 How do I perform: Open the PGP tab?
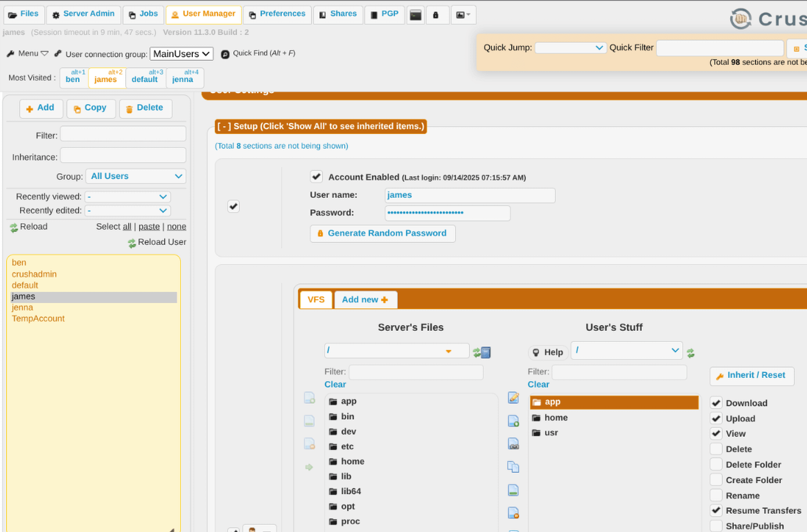click(x=385, y=14)
